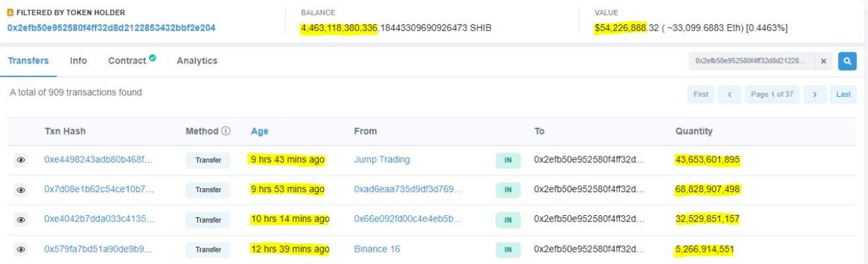Toggle eye icon for the Jump Trading transaction
The width and height of the screenshot is (868, 264).
tap(21, 160)
